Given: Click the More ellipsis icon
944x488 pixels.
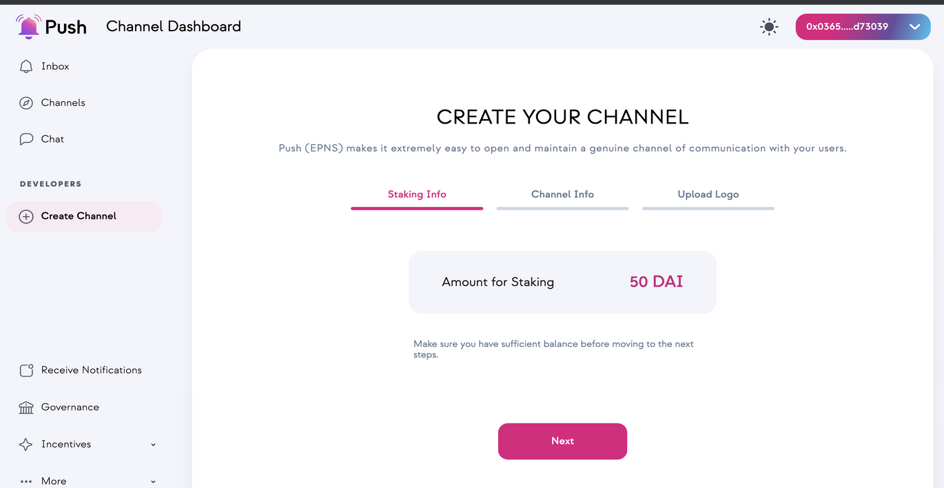Looking at the screenshot, I should pyautogui.click(x=26, y=481).
